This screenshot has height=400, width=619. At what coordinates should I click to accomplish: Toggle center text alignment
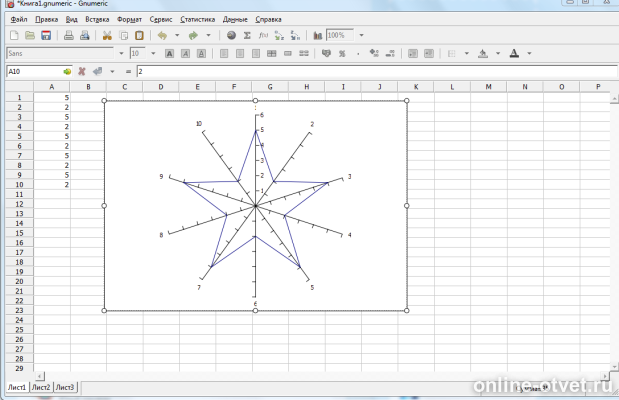coord(240,53)
